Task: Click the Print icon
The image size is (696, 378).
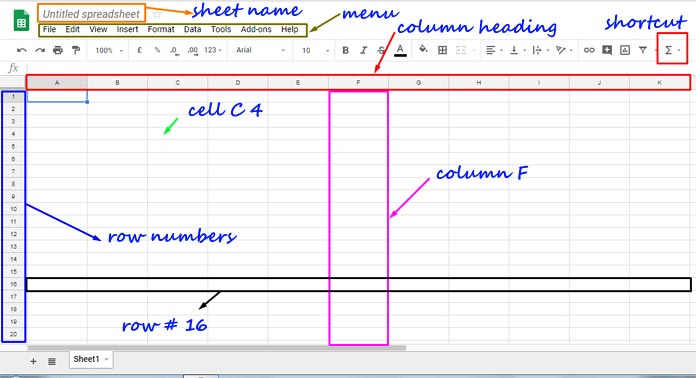Action: coord(58,50)
